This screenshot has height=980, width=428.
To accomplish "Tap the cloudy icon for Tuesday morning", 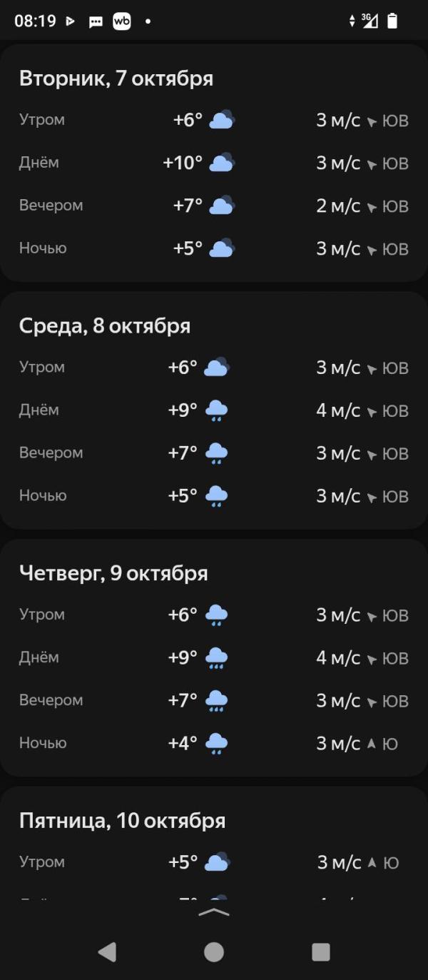I will coord(222,120).
